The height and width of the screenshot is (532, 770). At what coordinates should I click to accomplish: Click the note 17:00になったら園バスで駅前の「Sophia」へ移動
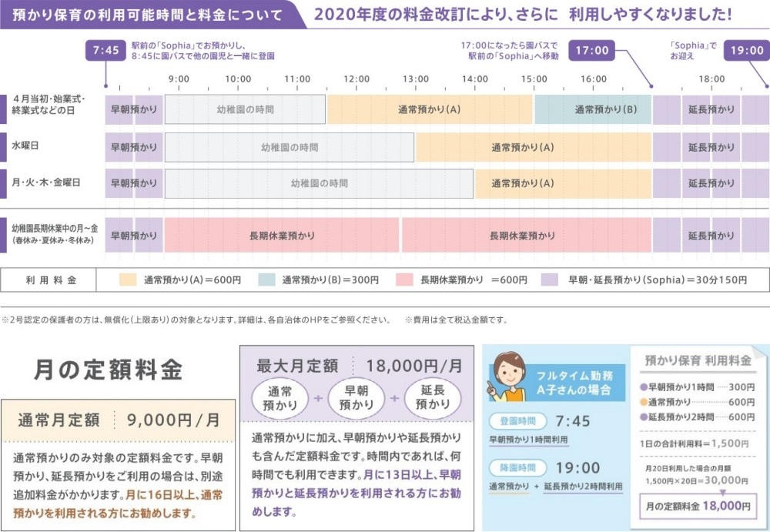click(x=509, y=51)
